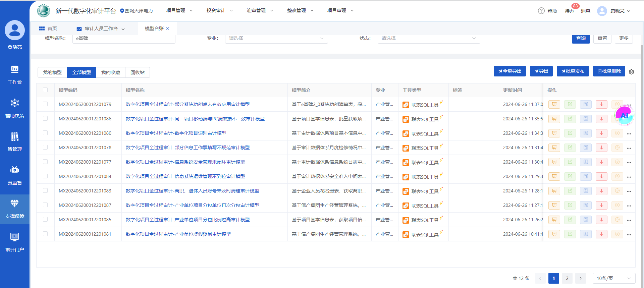644x288 pixels.
Task: Open the 数字化项目识别审计模型 link
Action: [x=176, y=133]
